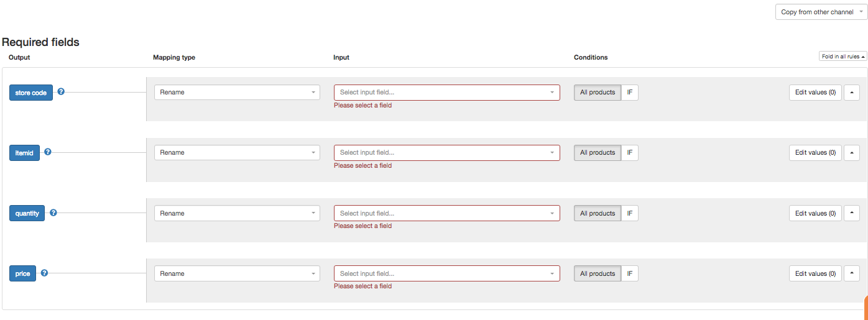Collapse the store code rule arrow
This screenshot has height=320, width=868.
[851, 93]
